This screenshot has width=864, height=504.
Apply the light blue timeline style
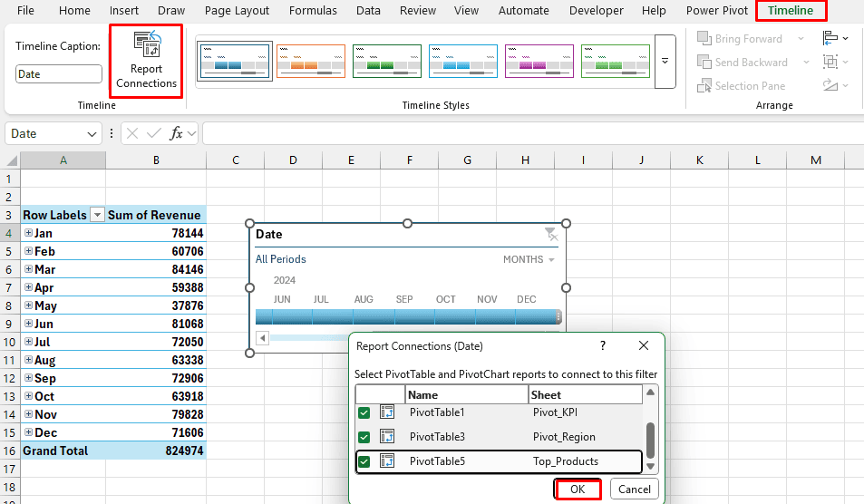coord(463,61)
